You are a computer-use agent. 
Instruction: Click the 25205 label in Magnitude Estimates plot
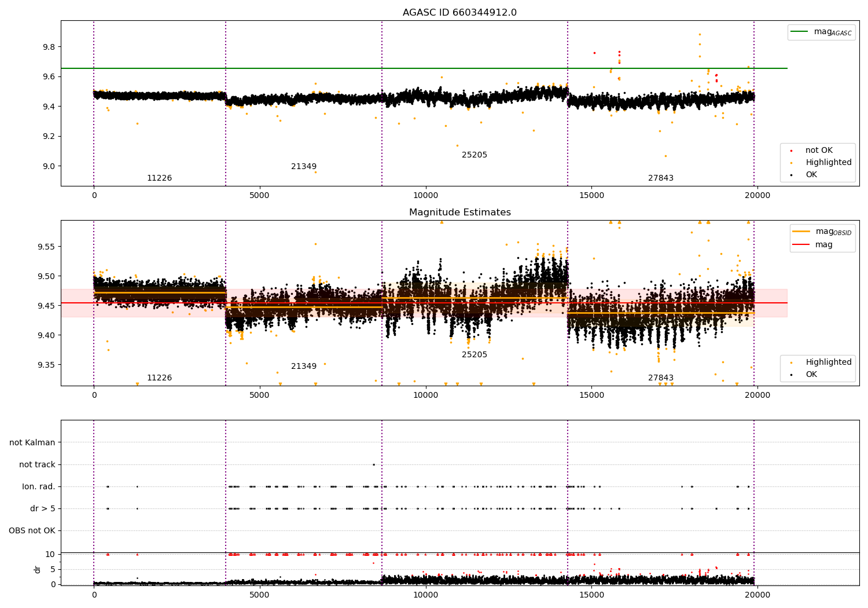pos(475,355)
